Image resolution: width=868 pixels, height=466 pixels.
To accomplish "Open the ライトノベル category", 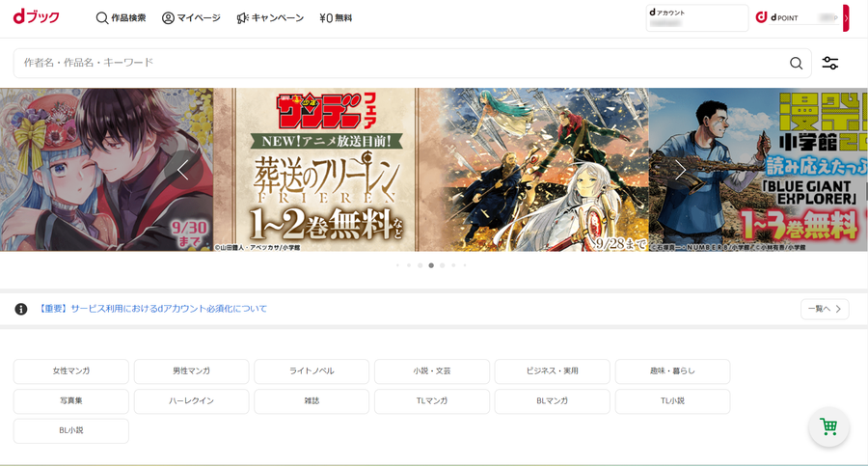I will [x=312, y=371].
